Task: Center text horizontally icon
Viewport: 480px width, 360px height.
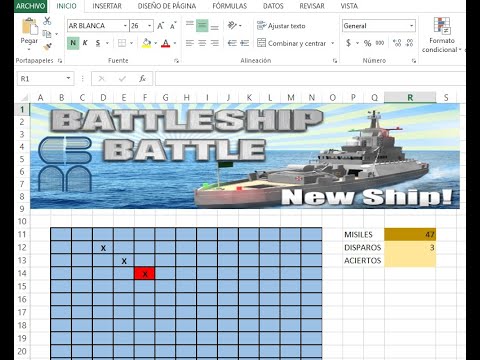Action: pyautogui.click(x=202, y=43)
